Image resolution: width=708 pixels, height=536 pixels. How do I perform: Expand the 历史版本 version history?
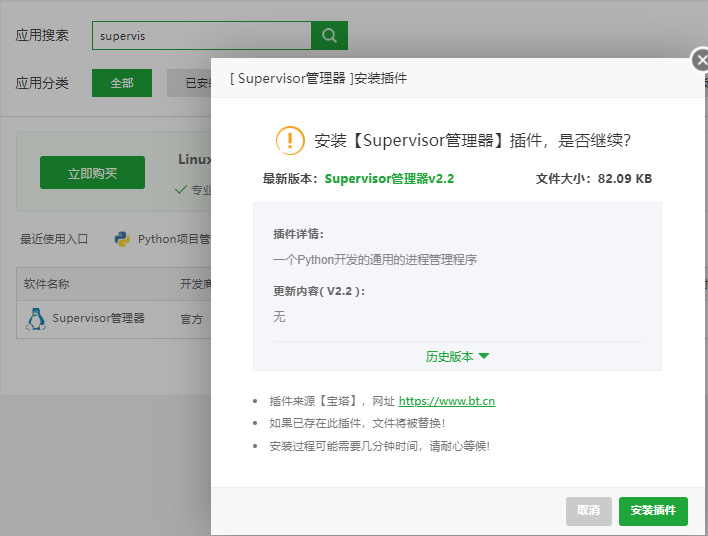pyautogui.click(x=457, y=356)
